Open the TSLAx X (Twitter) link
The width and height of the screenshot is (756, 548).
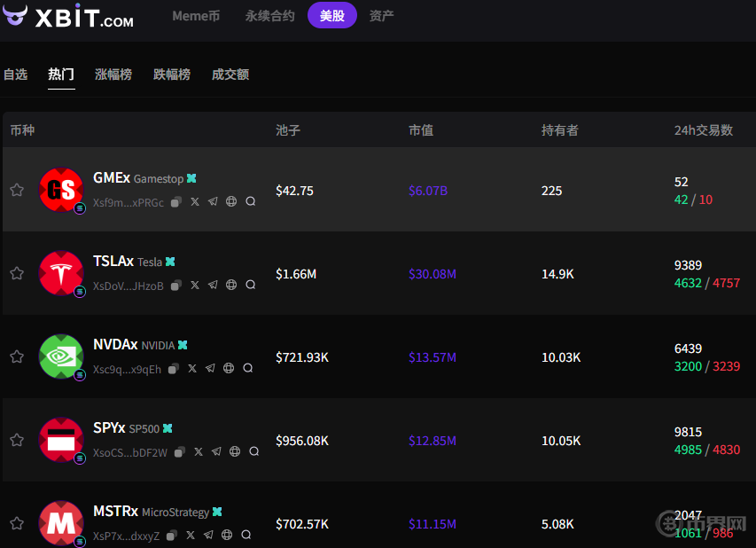tap(195, 286)
